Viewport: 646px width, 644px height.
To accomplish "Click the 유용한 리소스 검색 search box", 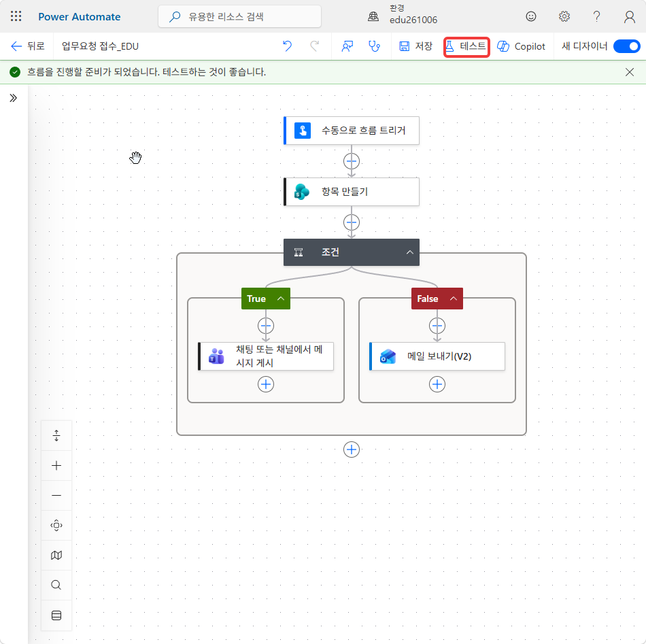I will [x=240, y=16].
